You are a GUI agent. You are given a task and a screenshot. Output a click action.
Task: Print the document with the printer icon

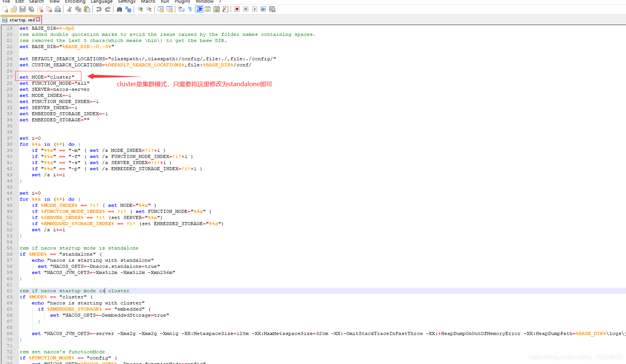(58, 9)
